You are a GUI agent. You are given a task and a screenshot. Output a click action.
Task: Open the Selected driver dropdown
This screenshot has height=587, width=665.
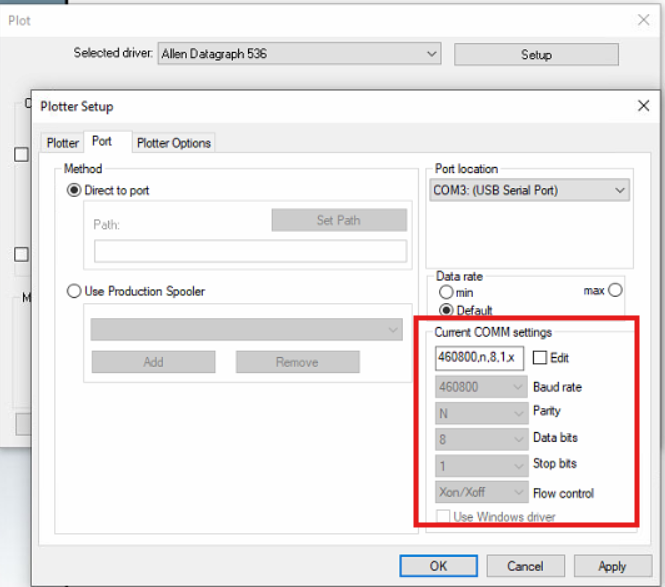(299, 54)
